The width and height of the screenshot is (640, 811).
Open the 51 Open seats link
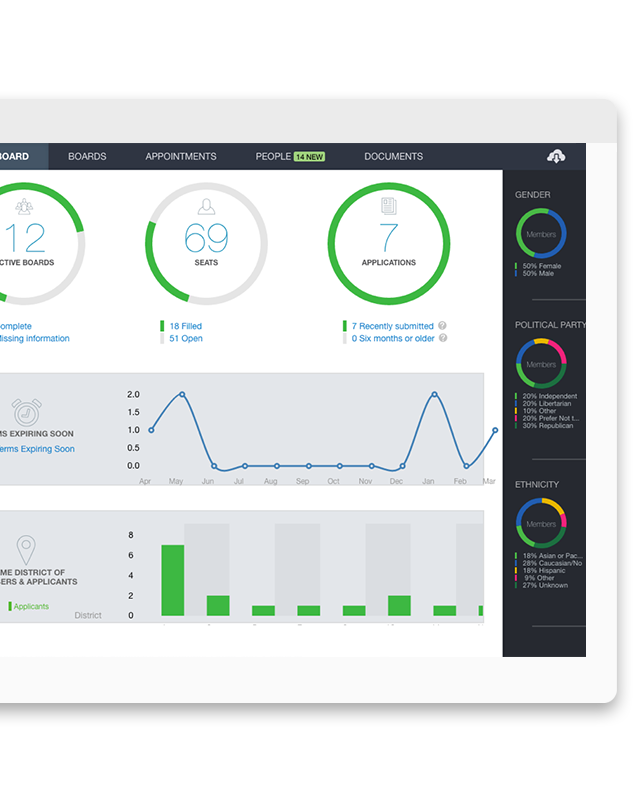tap(185, 339)
